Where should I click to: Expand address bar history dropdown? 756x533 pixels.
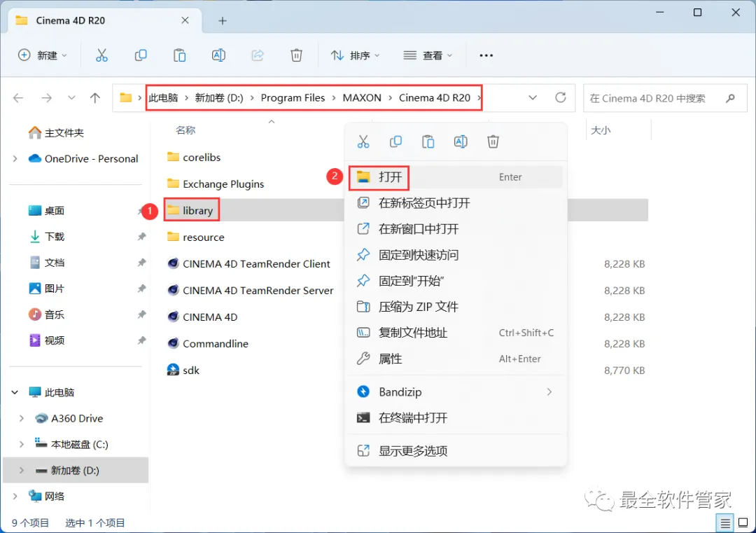(x=532, y=98)
